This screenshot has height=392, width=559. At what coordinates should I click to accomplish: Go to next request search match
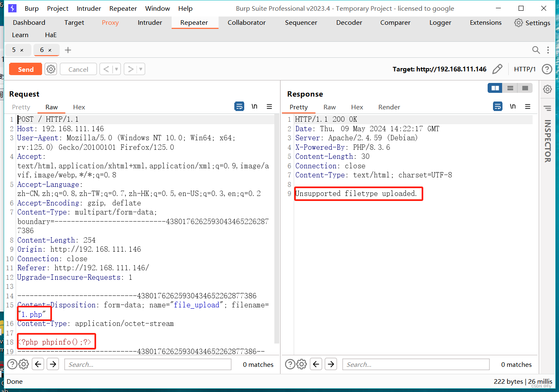click(x=53, y=364)
